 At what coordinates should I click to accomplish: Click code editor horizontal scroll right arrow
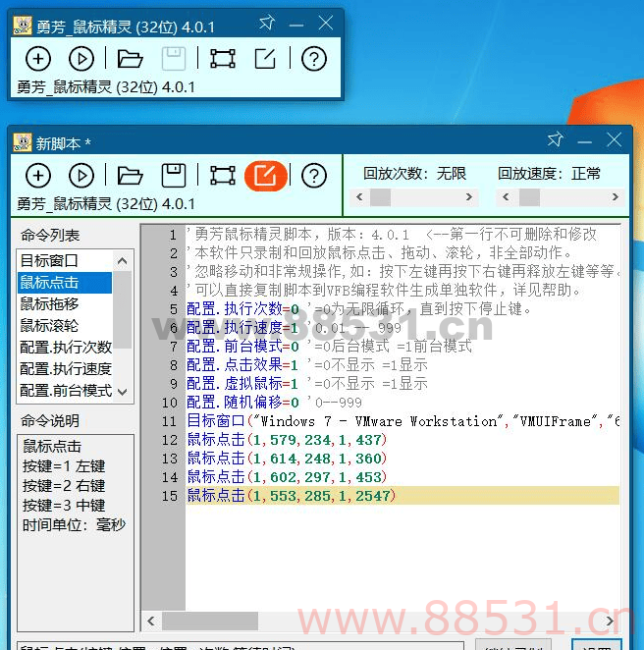[x=610, y=621]
